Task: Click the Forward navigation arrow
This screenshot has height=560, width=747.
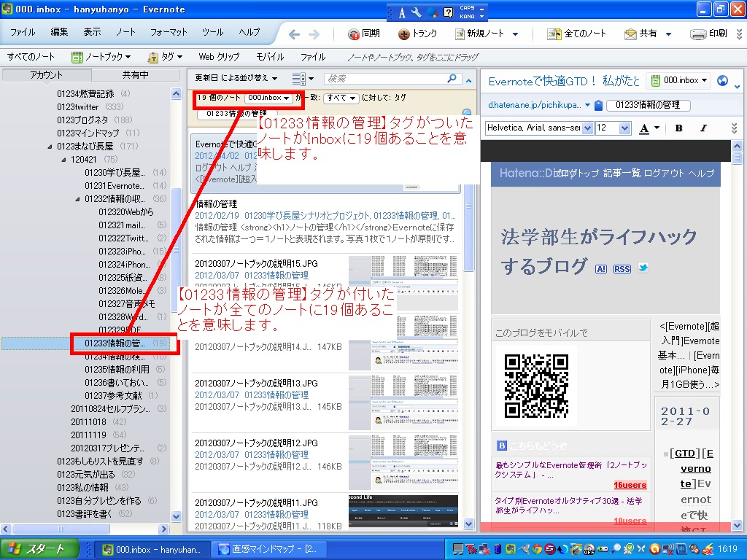Action: click(x=314, y=34)
